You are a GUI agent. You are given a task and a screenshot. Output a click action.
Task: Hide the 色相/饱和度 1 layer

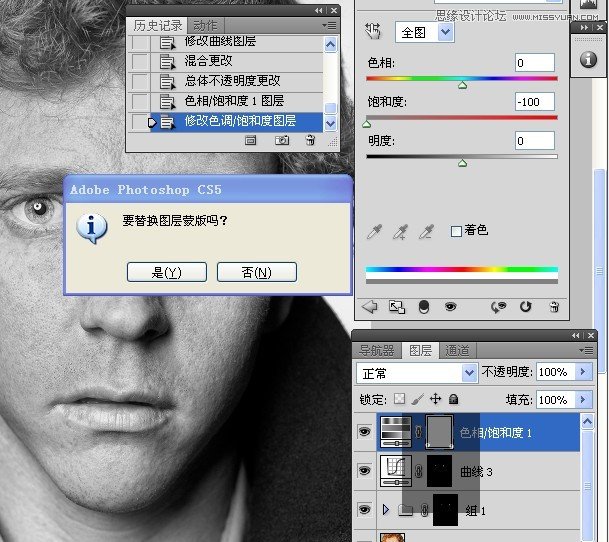pyautogui.click(x=364, y=432)
